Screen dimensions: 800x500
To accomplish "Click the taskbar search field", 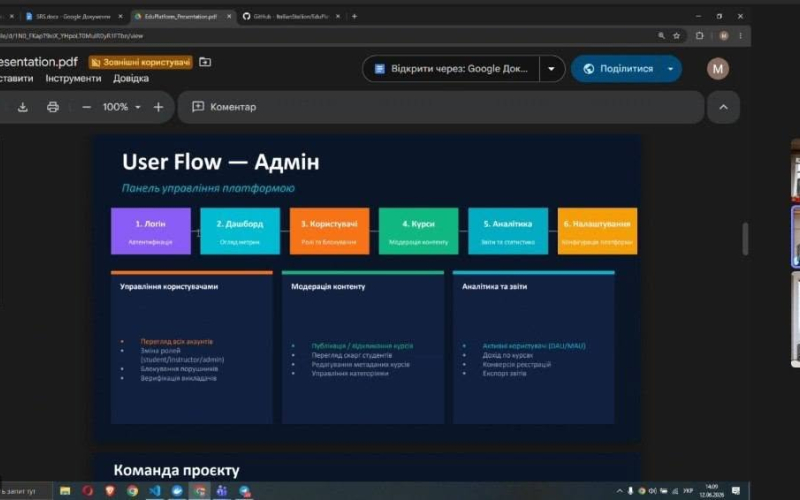I will pyautogui.click(x=26, y=491).
